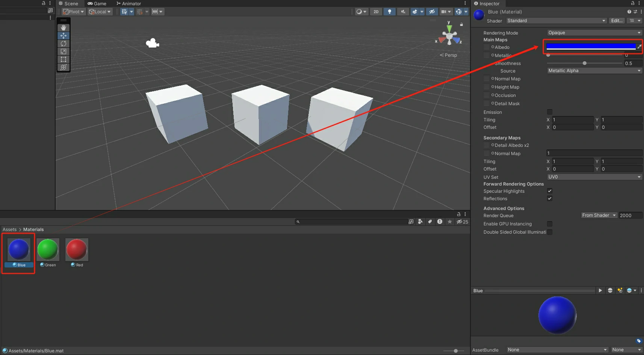Check Double Sided Global Illumination
This screenshot has width=644, height=355.
550,232
